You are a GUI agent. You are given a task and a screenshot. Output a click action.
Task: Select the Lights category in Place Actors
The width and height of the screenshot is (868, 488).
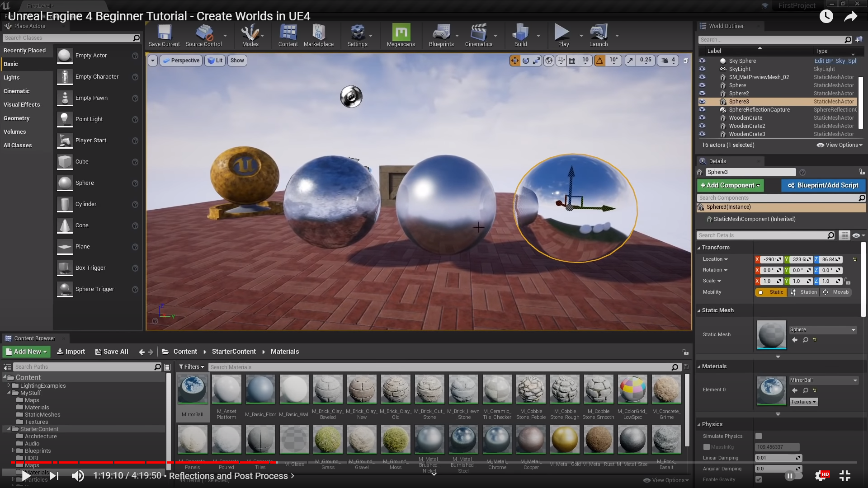point(12,78)
